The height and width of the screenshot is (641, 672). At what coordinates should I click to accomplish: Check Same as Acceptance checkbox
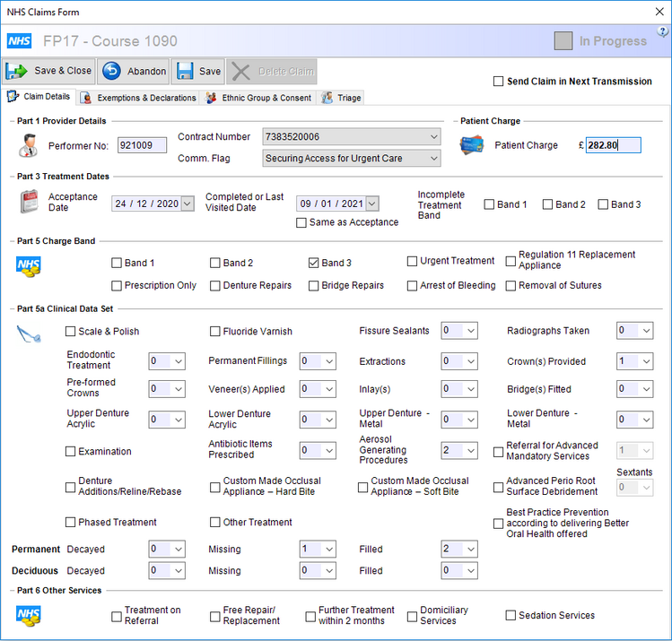pyautogui.click(x=301, y=222)
